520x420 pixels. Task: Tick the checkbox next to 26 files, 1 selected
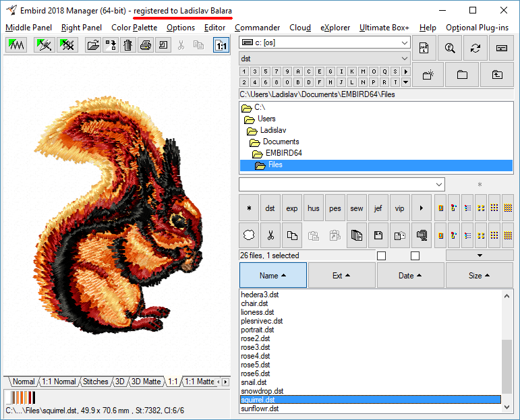pos(381,256)
